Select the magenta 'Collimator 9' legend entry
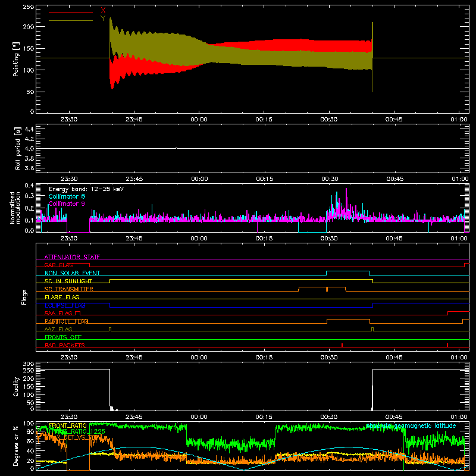This screenshot has height=476, width=476. click(67, 203)
